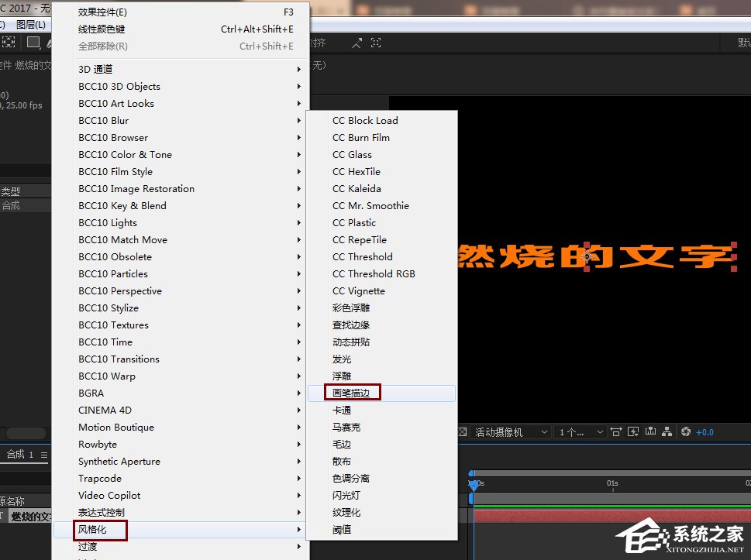This screenshot has height=560, width=751.
Task: Toggle pixel aspect ratio correction icon
Action: (616, 432)
